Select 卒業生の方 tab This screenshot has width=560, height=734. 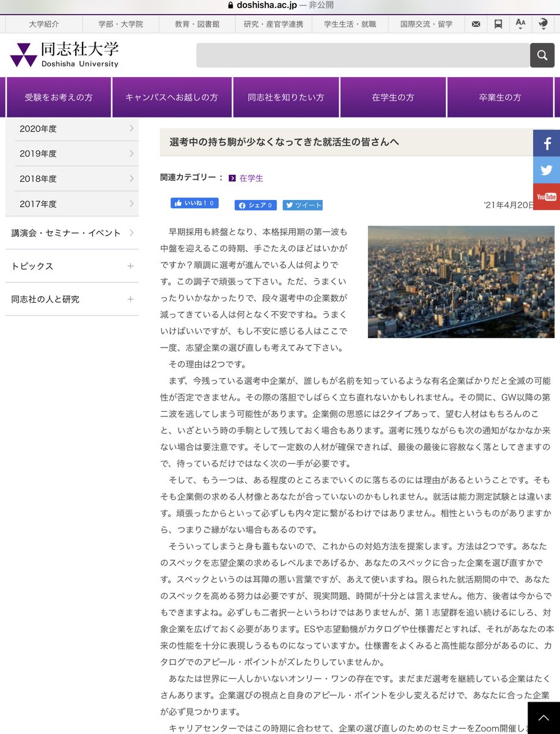point(500,97)
